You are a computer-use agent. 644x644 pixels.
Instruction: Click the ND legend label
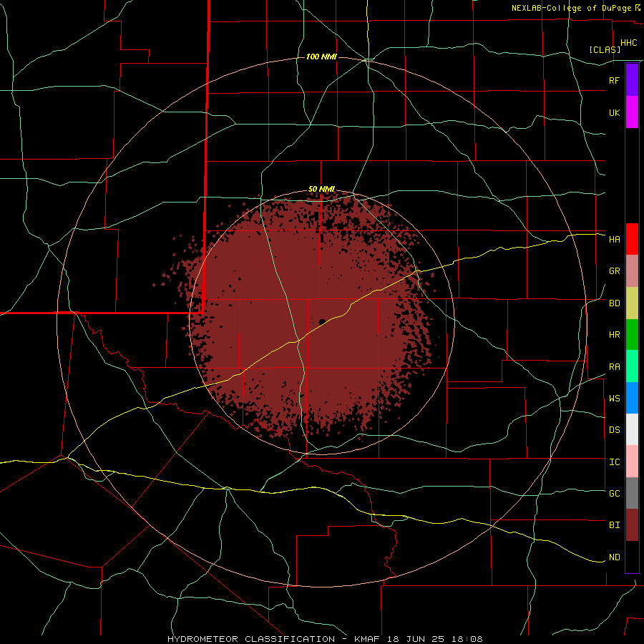(x=614, y=557)
